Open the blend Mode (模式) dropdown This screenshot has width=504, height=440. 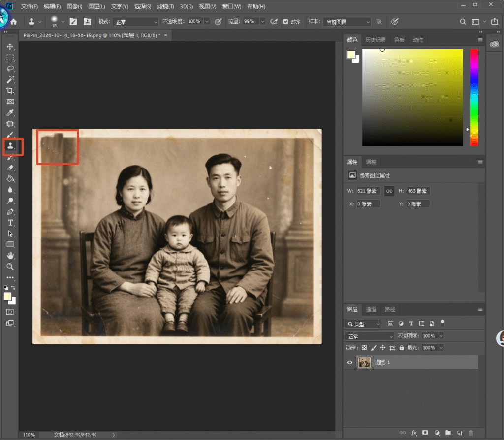click(x=136, y=22)
